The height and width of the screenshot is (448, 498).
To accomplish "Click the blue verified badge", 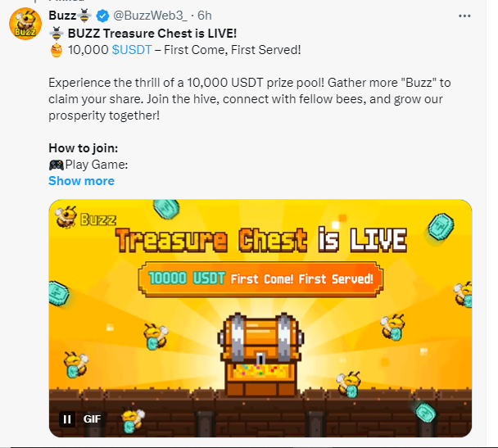I will tap(102, 16).
